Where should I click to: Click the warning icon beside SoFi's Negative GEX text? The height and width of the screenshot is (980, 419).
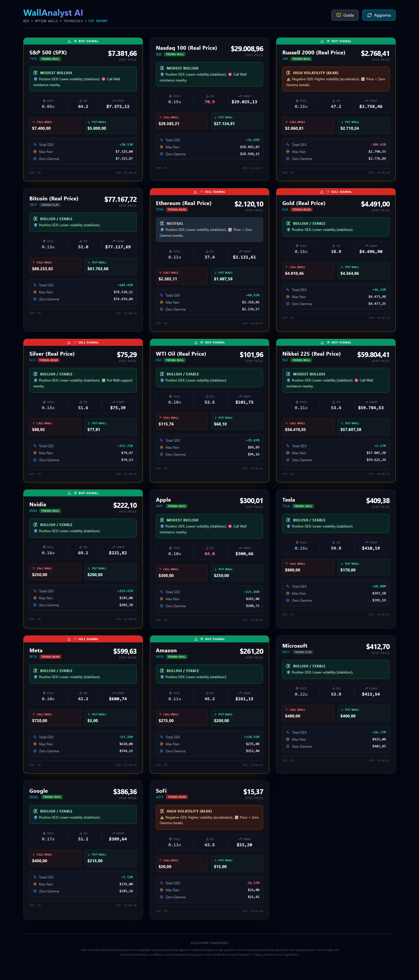pyautogui.click(x=162, y=817)
